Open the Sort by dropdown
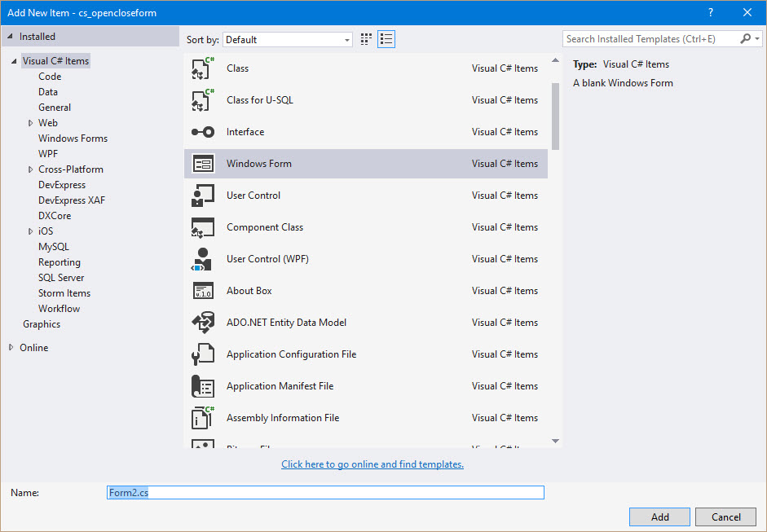Image resolution: width=767 pixels, height=532 pixels. (x=346, y=38)
